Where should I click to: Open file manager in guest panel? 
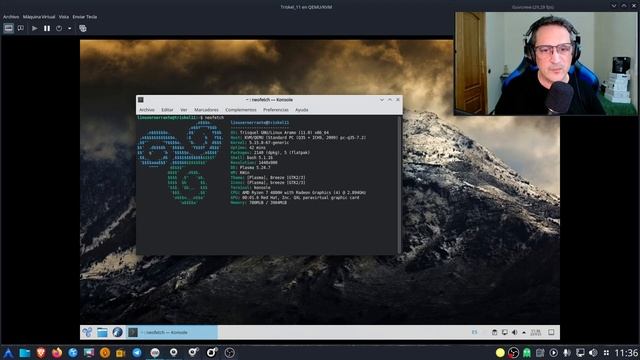(102, 332)
